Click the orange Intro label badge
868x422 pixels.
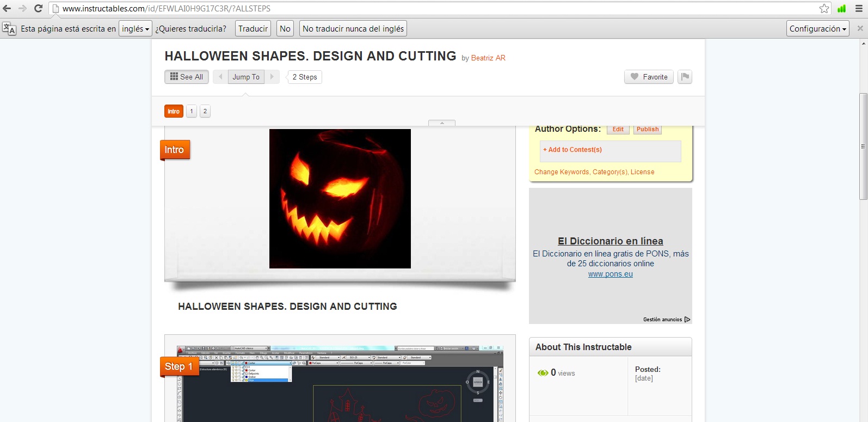click(175, 150)
